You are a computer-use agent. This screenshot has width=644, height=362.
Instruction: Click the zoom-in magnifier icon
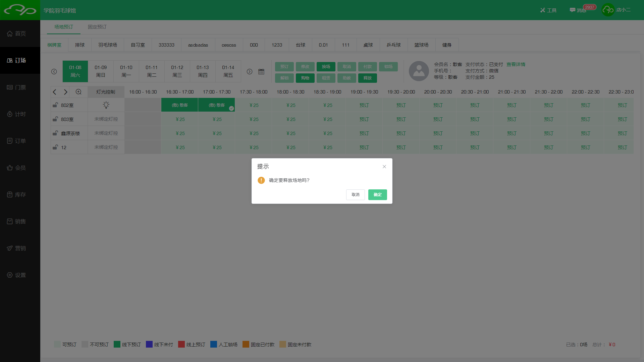[x=78, y=92]
